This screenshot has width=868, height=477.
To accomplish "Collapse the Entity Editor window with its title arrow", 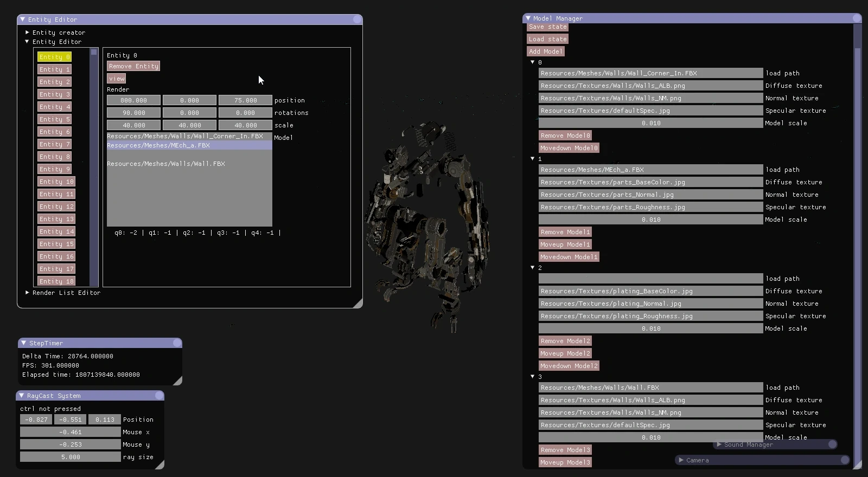I will [x=23, y=20].
